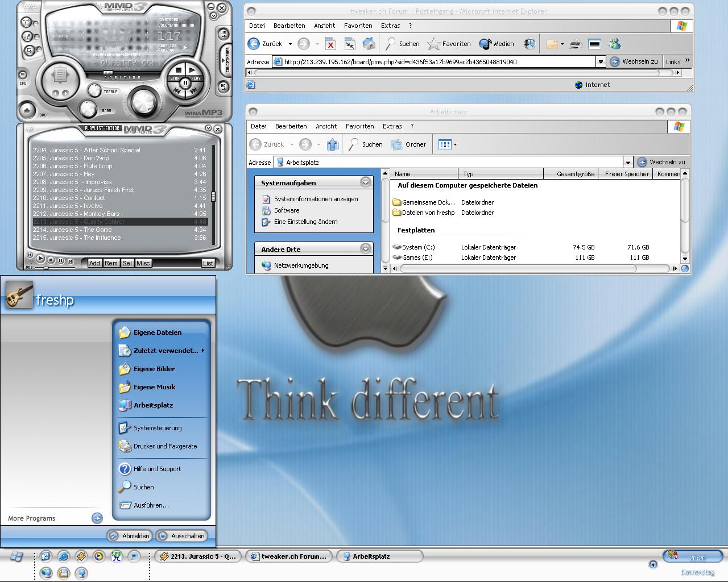
Task: Open the EQ panel in Winamp
Action: pyautogui.click(x=223, y=86)
